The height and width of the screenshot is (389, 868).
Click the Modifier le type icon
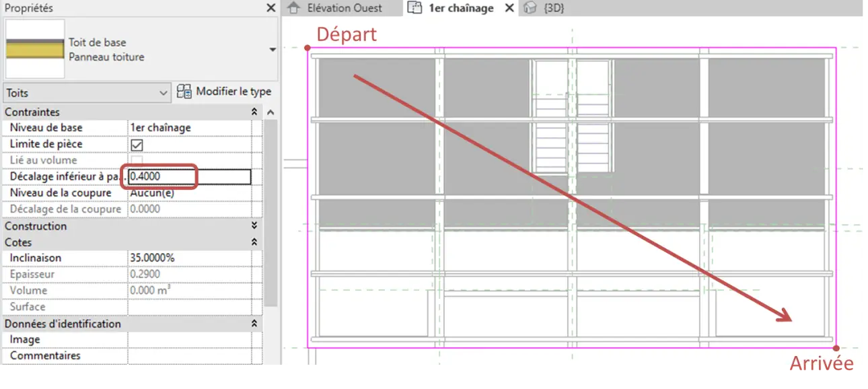184,92
